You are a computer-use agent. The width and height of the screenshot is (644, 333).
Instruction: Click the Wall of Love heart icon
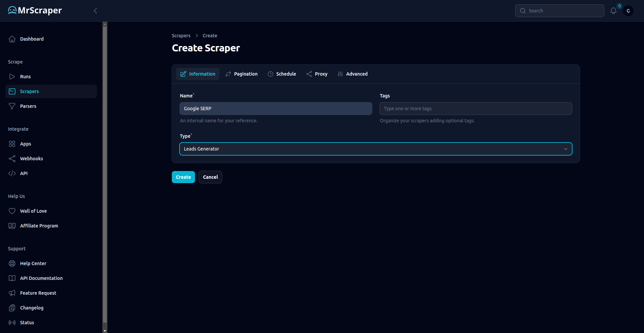pyautogui.click(x=12, y=211)
